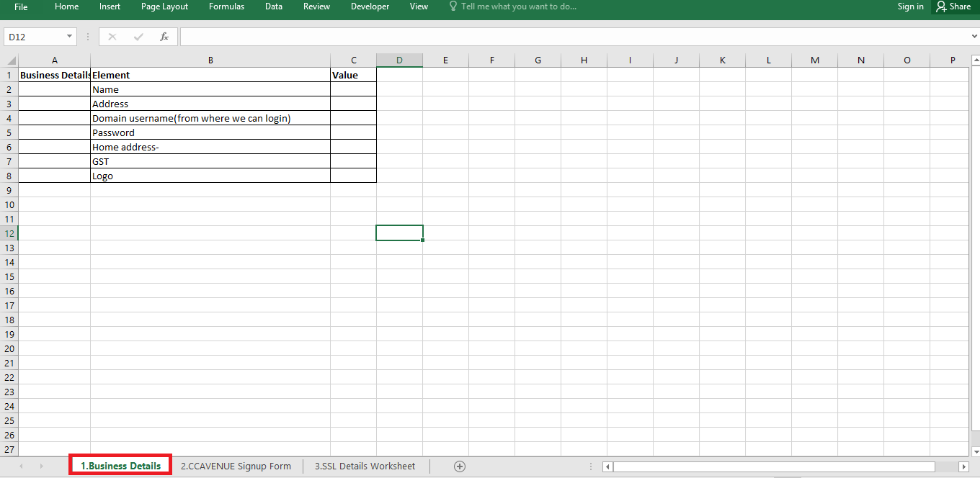Image resolution: width=980 pixels, height=478 pixels.
Task: Click the Enter checkmark icon in formula bar
Action: tap(138, 37)
